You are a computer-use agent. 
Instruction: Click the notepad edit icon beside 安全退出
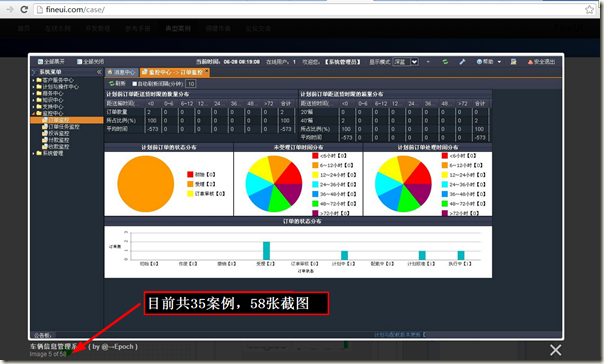click(x=513, y=62)
